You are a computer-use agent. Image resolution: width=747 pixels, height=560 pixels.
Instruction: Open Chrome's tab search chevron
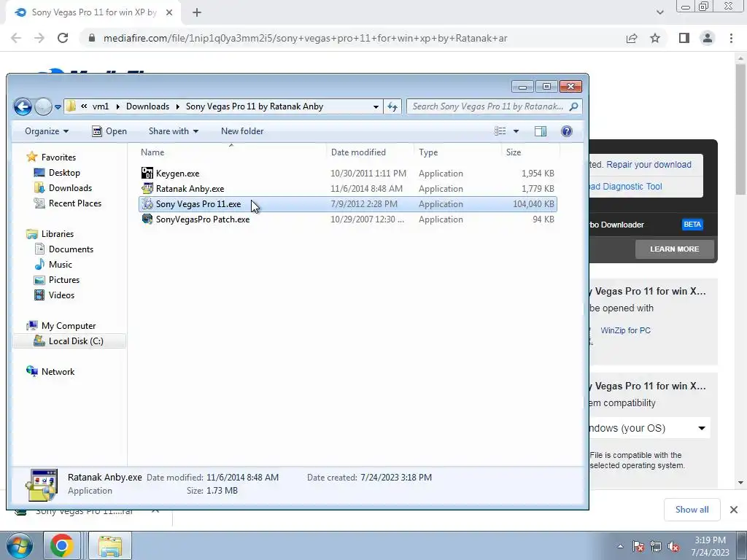[659, 13]
